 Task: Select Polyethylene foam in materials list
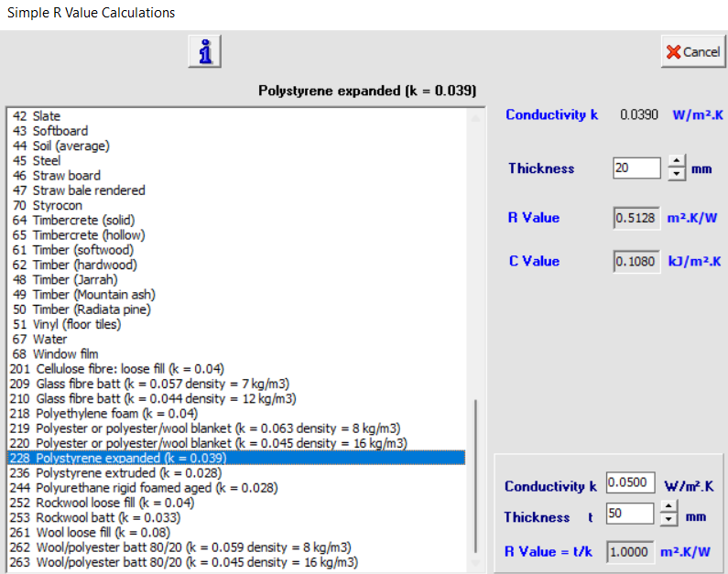click(116, 414)
